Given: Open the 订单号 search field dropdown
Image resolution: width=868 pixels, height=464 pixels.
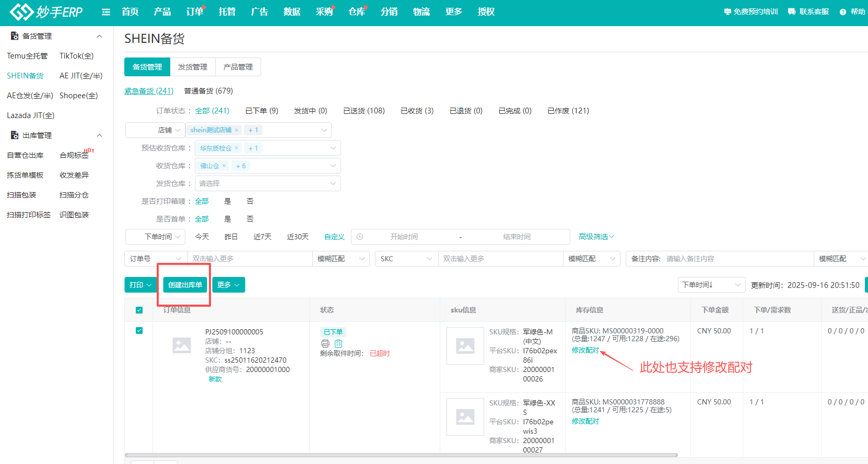Looking at the screenshot, I should coord(156,259).
